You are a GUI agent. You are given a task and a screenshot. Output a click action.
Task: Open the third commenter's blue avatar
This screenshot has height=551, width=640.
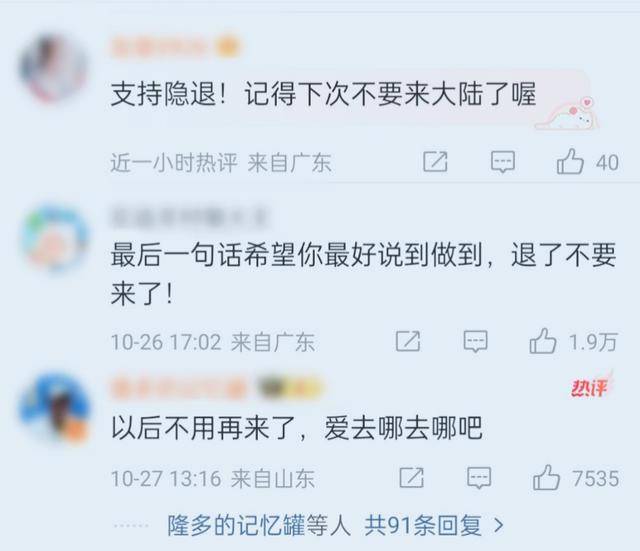[55, 407]
